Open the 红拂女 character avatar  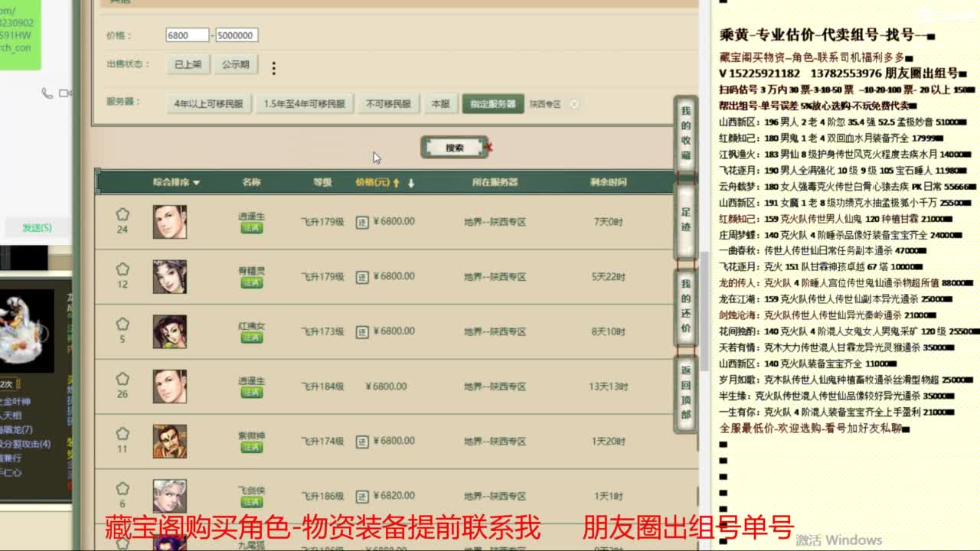[169, 331]
